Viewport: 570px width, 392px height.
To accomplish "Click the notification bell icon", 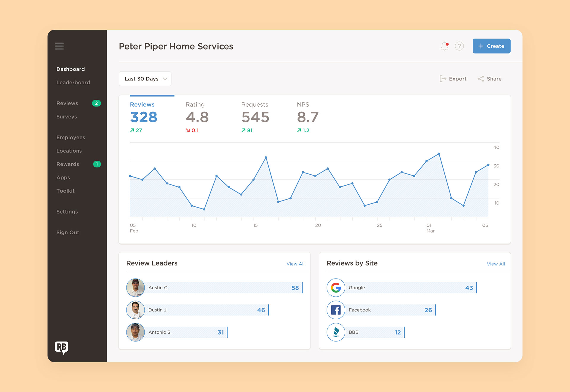I will [444, 46].
